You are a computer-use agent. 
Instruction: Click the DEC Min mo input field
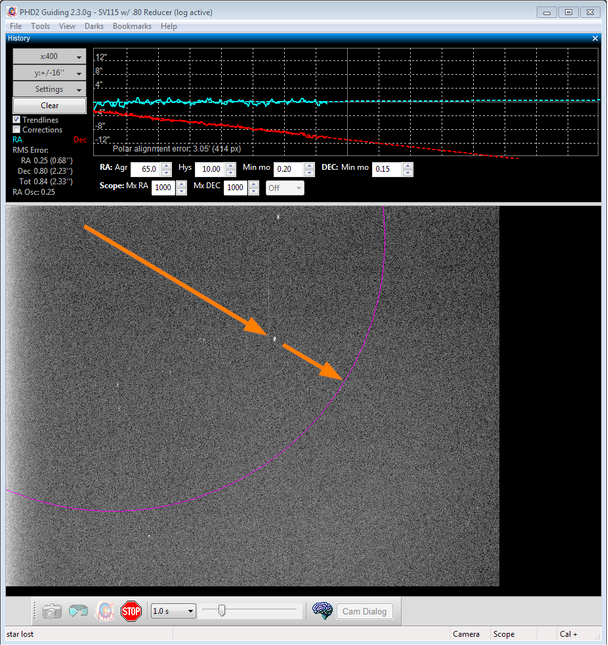point(387,169)
